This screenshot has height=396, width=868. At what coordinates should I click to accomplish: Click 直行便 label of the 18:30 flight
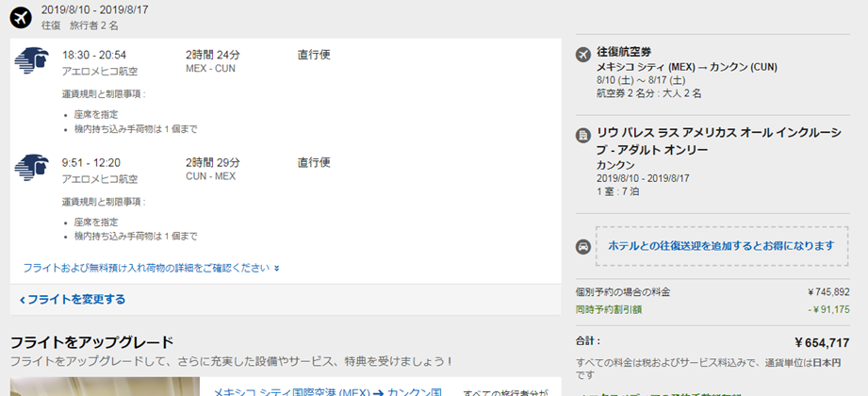pyautogui.click(x=314, y=55)
